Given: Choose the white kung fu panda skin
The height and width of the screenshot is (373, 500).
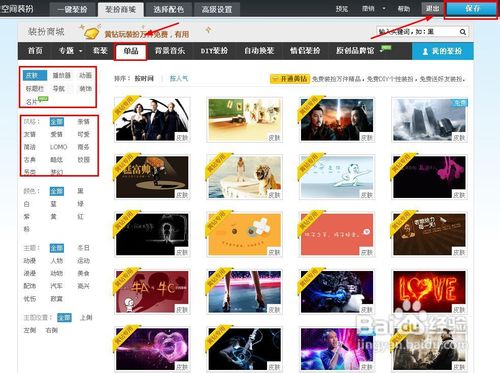Looking at the screenshot, I should 337,177.
